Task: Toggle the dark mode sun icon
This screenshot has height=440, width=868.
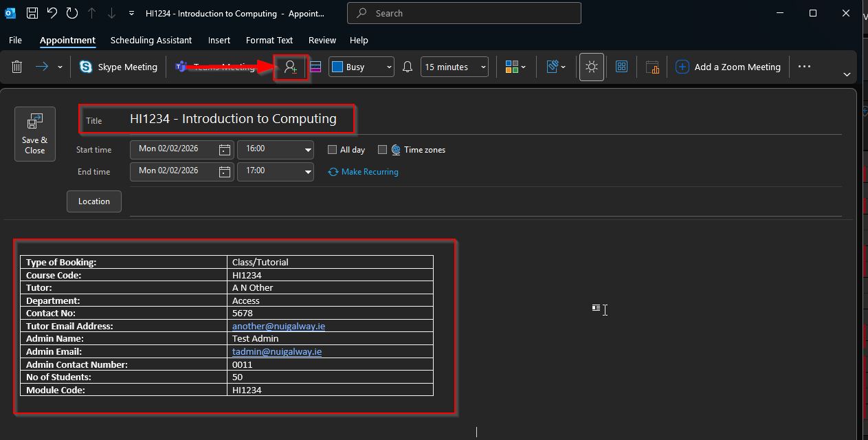Action: click(x=591, y=67)
